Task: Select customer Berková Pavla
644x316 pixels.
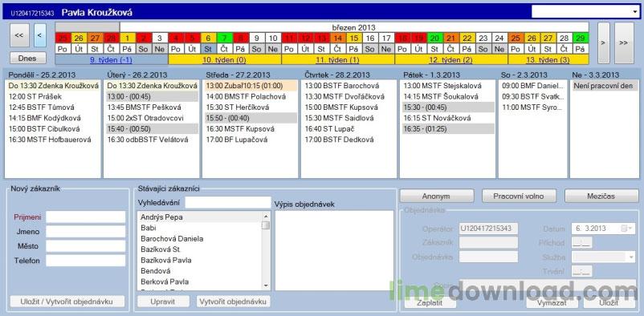Action: coord(200,282)
